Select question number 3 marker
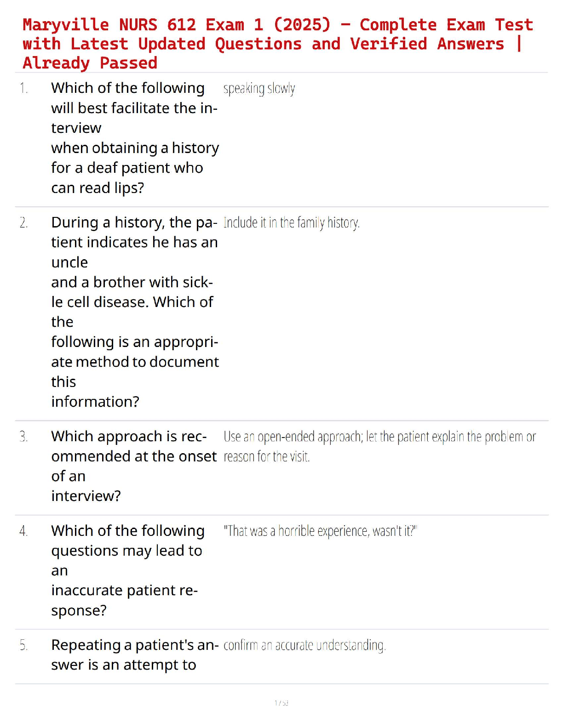 [x=24, y=437]
